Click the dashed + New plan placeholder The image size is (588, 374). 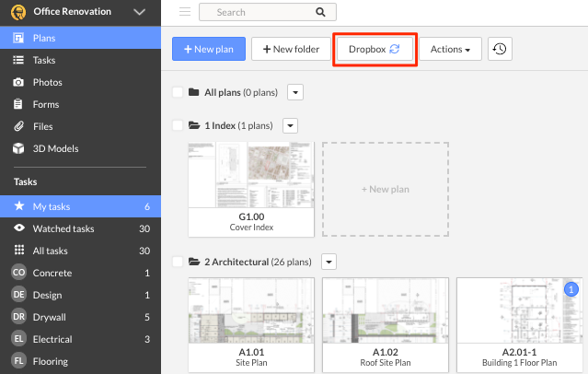click(x=386, y=189)
